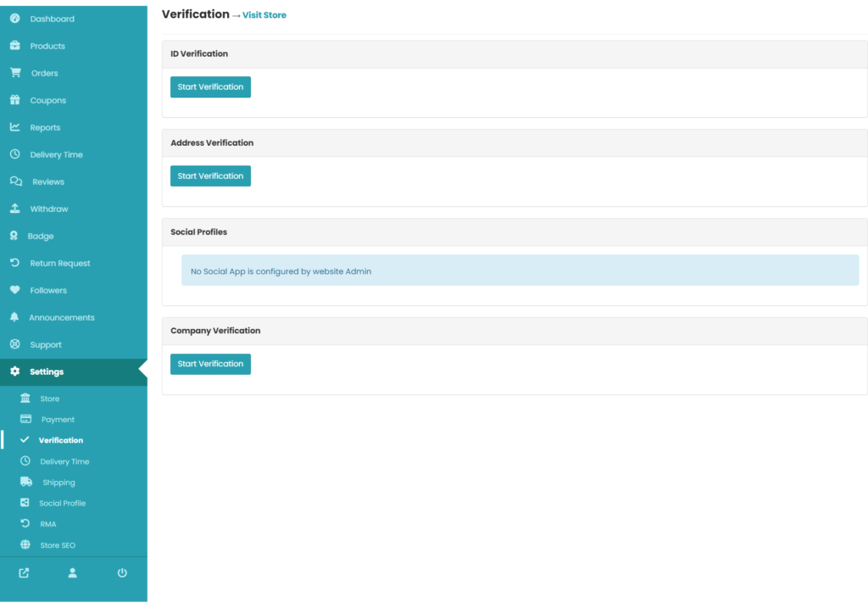Screen dimensions: 868x614
Task: Click the Reviews speech bubbles icon
Action: point(16,181)
